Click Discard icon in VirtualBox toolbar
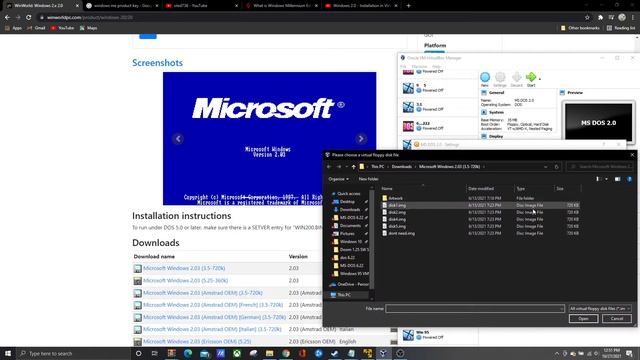 516,79
